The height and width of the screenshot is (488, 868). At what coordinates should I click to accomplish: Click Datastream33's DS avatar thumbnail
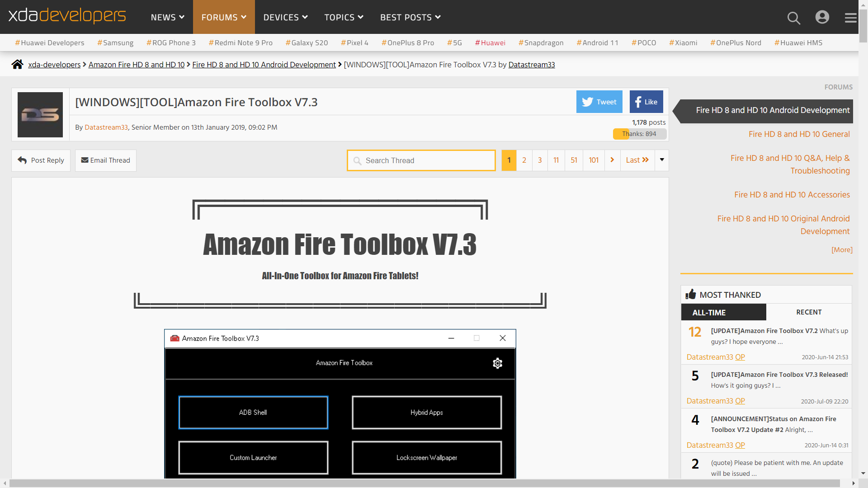click(40, 115)
